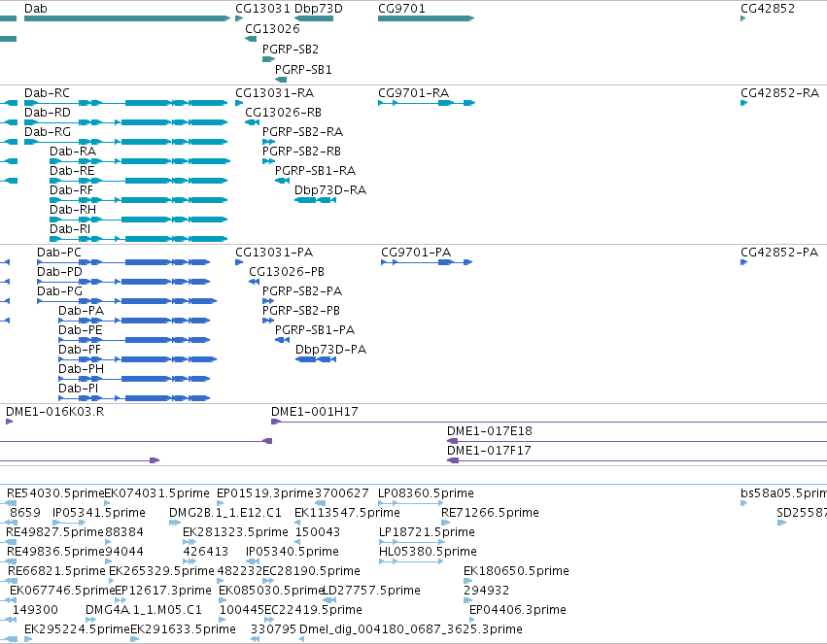827x644 pixels.
Task: Click protein CG9701-PA
Action: pos(427,262)
